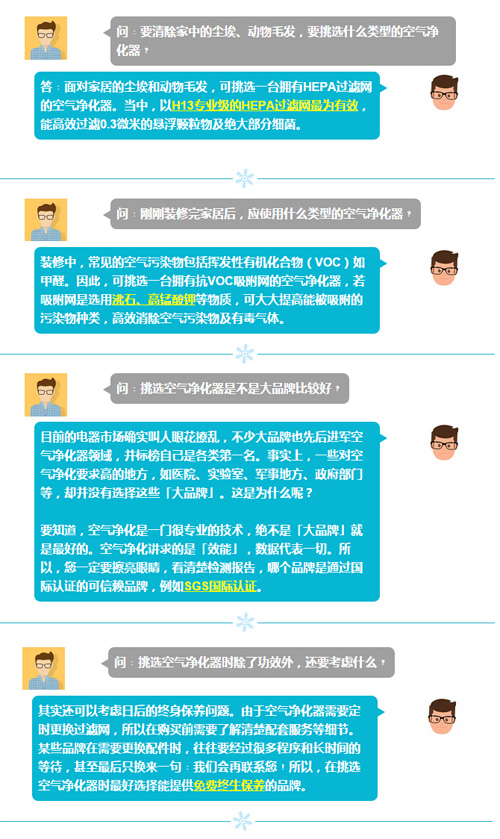Follow the 免费终生保养 link
500x839 pixels.
(229, 785)
